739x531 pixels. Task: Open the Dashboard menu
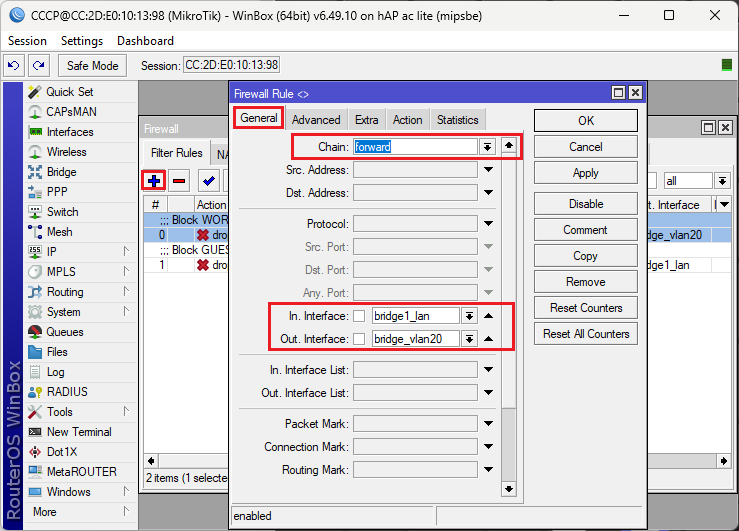point(146,41)
